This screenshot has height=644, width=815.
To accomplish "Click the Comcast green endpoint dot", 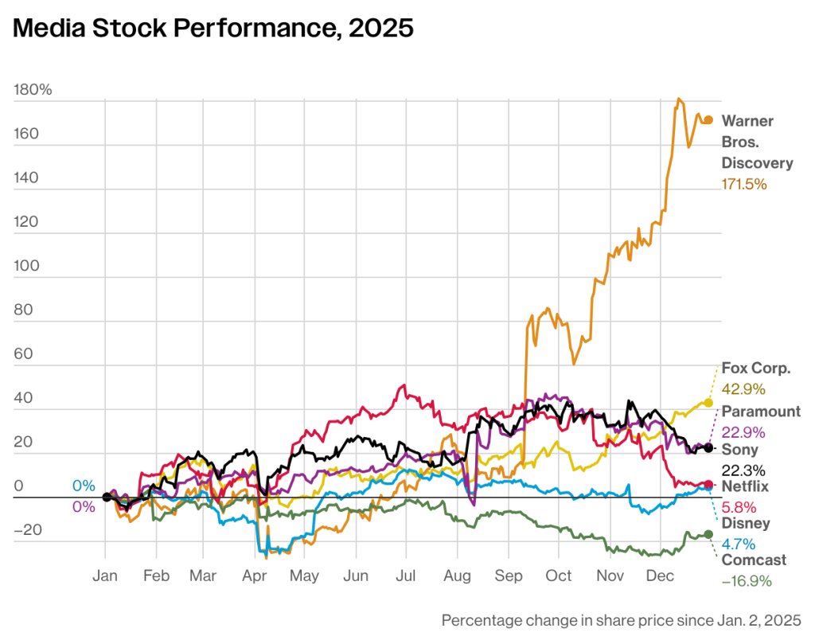I will coord(708,534).
